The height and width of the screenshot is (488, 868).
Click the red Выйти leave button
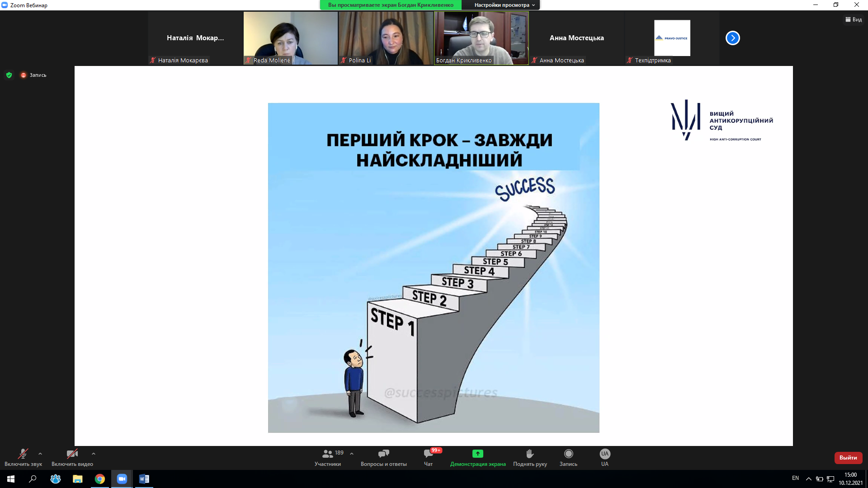coord(848,458)
